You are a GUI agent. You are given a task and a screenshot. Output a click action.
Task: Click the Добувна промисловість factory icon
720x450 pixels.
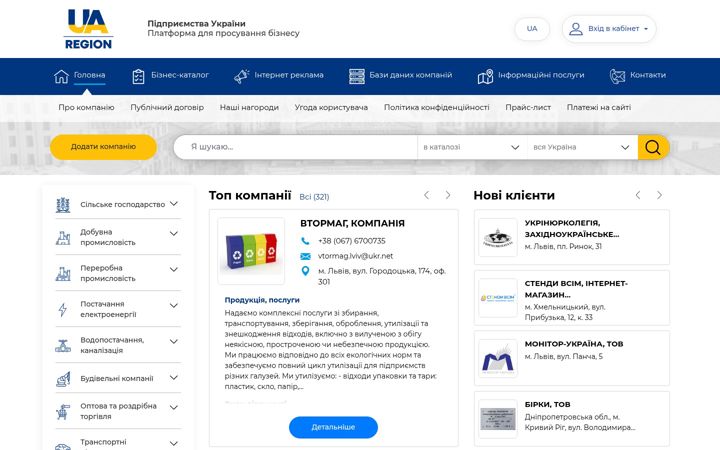(x=63, y=237)
